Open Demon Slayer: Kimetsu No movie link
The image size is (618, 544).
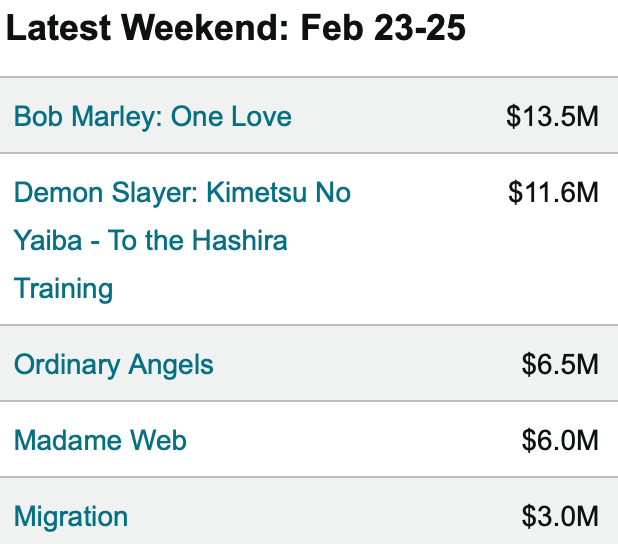[182, 193]
